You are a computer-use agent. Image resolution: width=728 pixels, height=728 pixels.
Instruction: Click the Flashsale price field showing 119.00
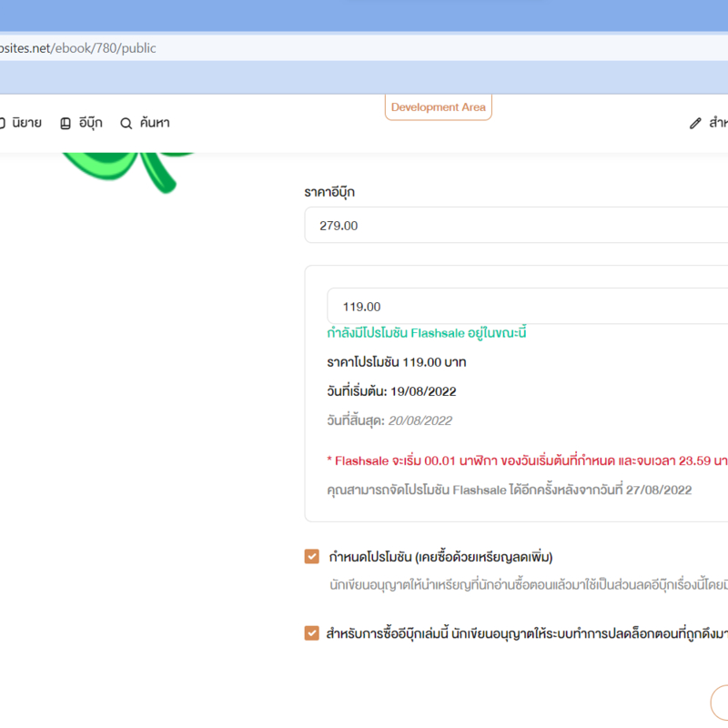click(528, 307)
